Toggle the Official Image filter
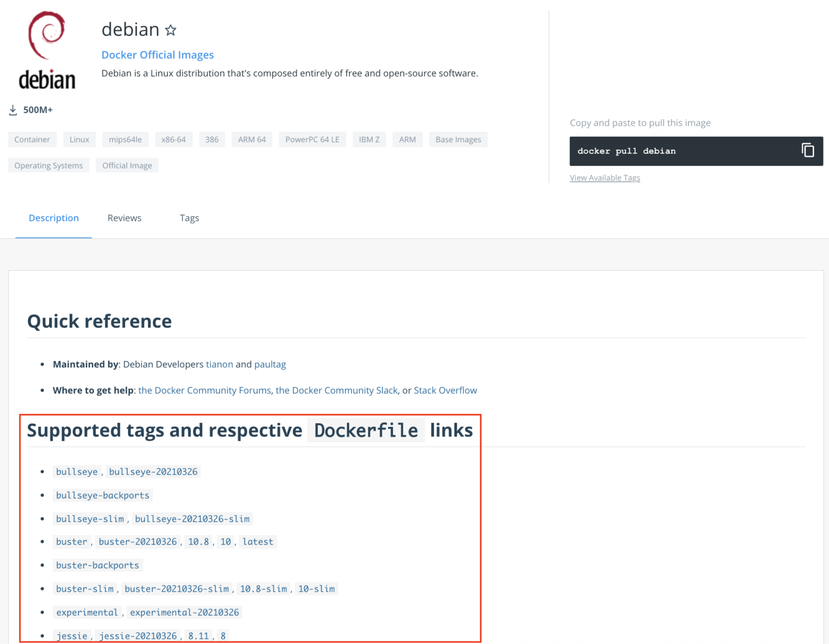The width and height of the screenshot is (829, 644). (x=127, y=165)
